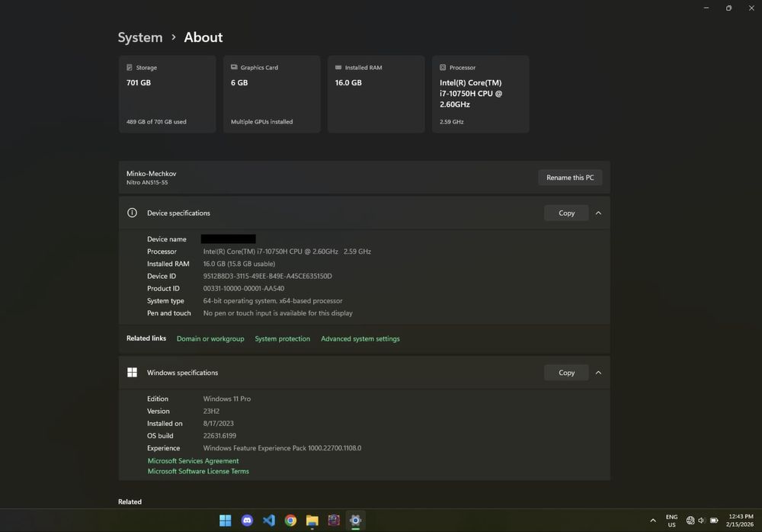Screen dimensions: 762x532
Task: Restore down the Settings window
Action: (728, 8)
